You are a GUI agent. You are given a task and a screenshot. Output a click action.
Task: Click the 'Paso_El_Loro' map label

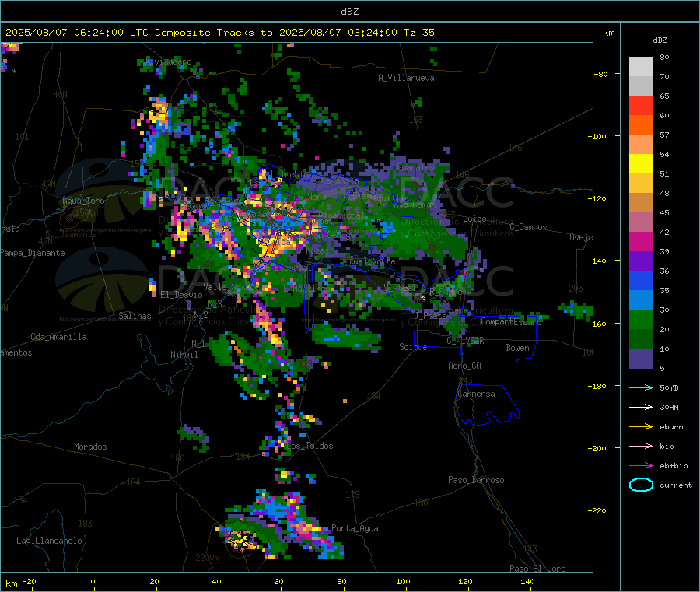(x=537, y=569)
